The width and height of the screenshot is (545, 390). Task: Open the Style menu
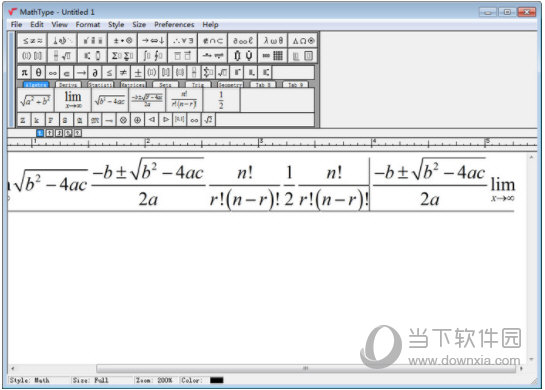click(116, 24)
